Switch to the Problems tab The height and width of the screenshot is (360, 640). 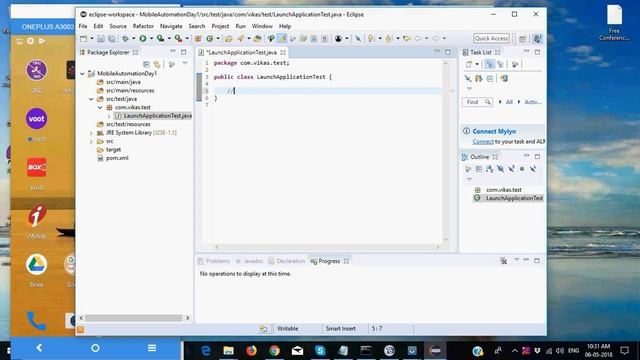pyautogui.click(x=214, y=261)
